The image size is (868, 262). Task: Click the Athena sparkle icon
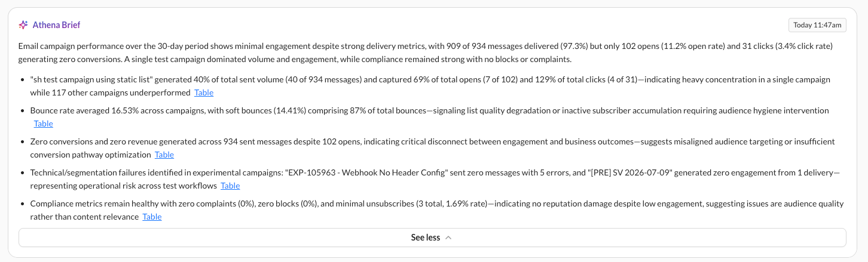pyautogui.click(x=23, y=25)
